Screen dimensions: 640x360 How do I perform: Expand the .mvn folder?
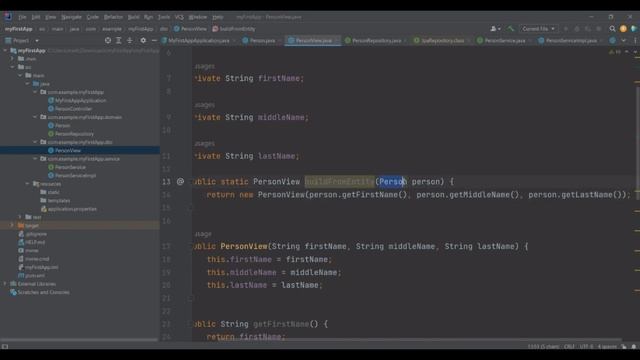(13, 59)
